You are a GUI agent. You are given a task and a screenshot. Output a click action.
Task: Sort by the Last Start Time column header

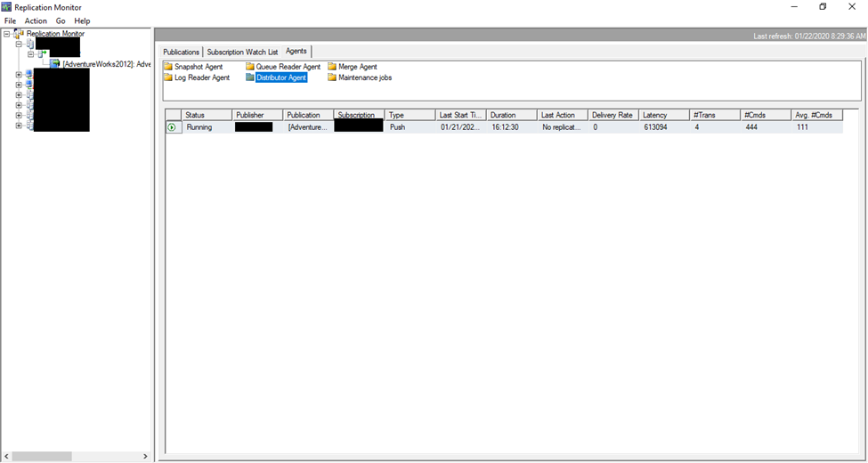461,115
